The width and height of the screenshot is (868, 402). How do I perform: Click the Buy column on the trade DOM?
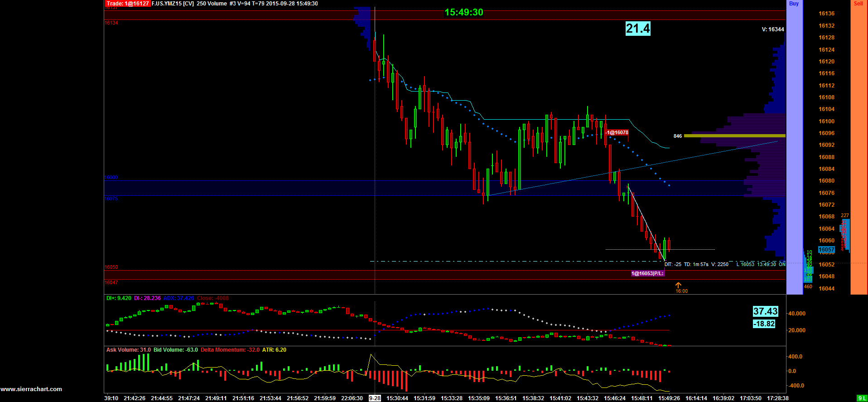pos(794,147)
